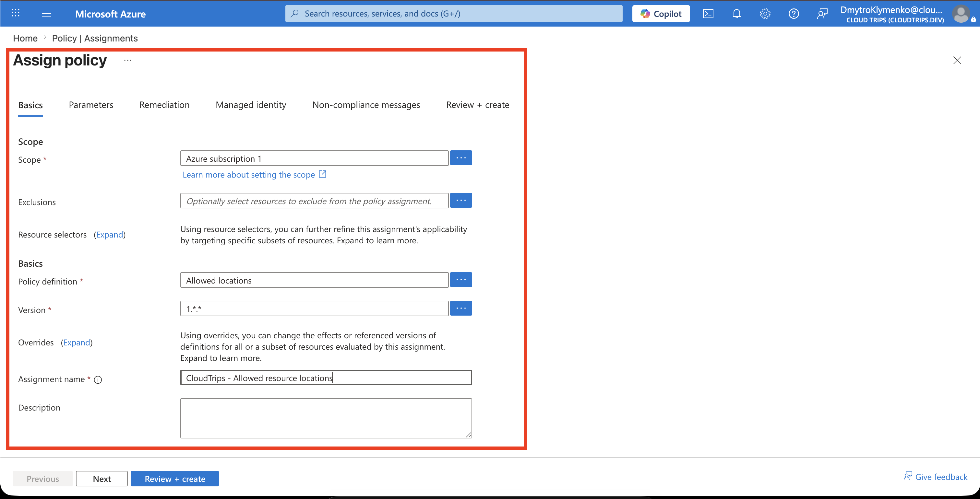
Task: Open the Scope picker ellipsis button
Action: pos(461,158)
